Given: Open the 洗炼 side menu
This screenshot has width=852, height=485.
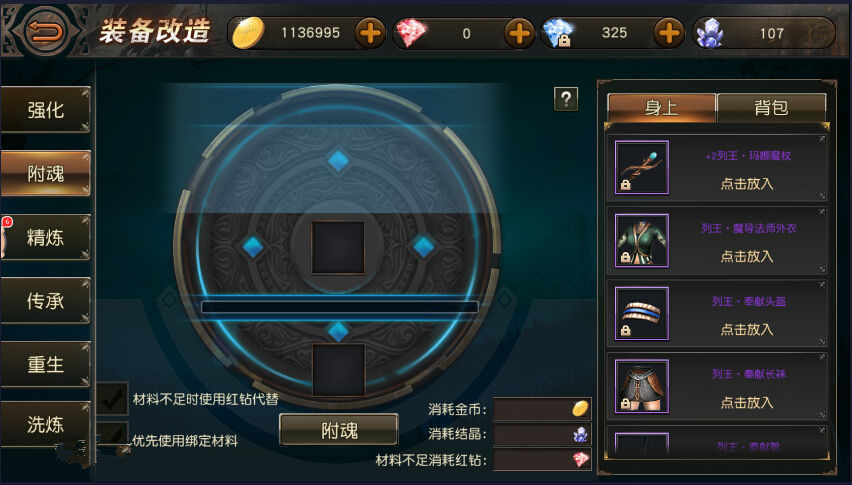Looking at the screenshot, I should point(46,425).
